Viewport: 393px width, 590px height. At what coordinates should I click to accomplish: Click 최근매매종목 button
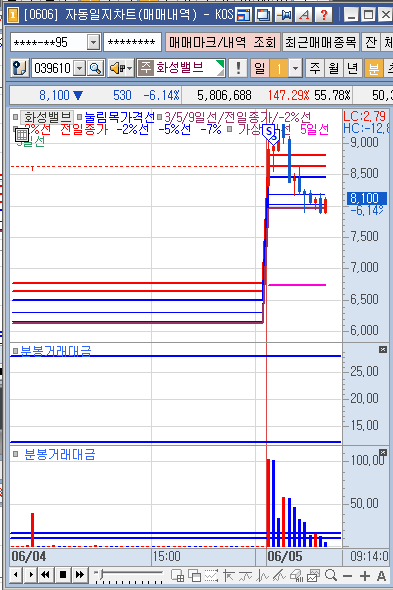(320, 42)
